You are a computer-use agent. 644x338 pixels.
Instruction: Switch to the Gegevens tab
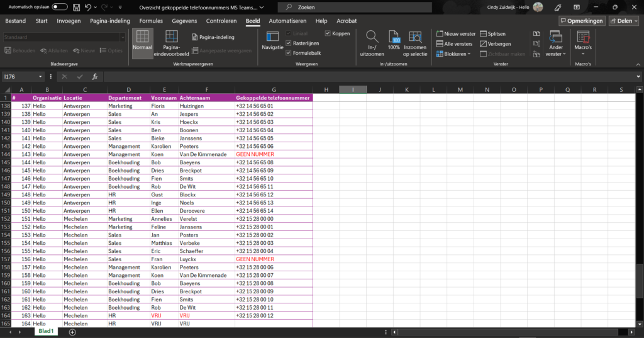184,21
